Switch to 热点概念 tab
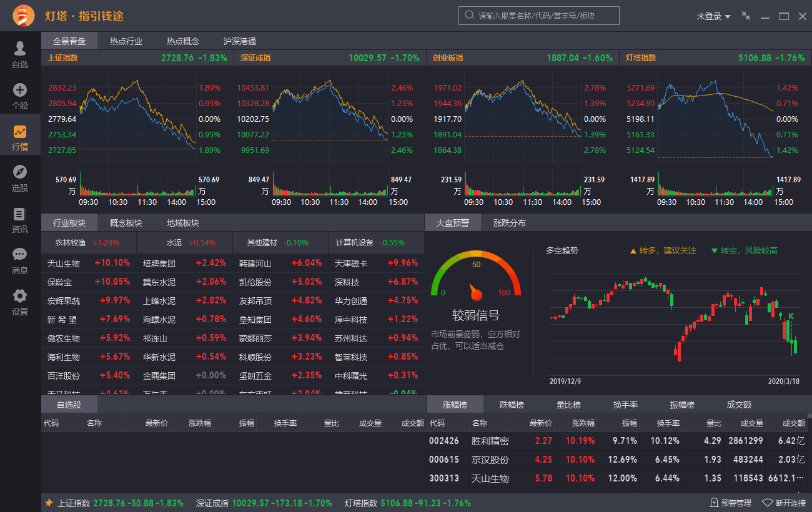This screenshot has width=812, height=512. (x=183, y=41)
